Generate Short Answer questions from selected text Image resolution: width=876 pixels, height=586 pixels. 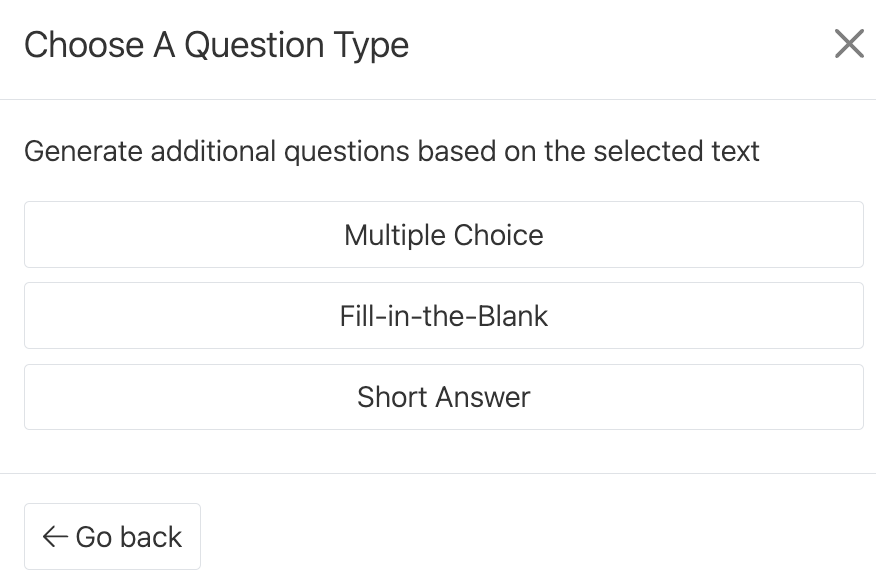click(443, 397)
